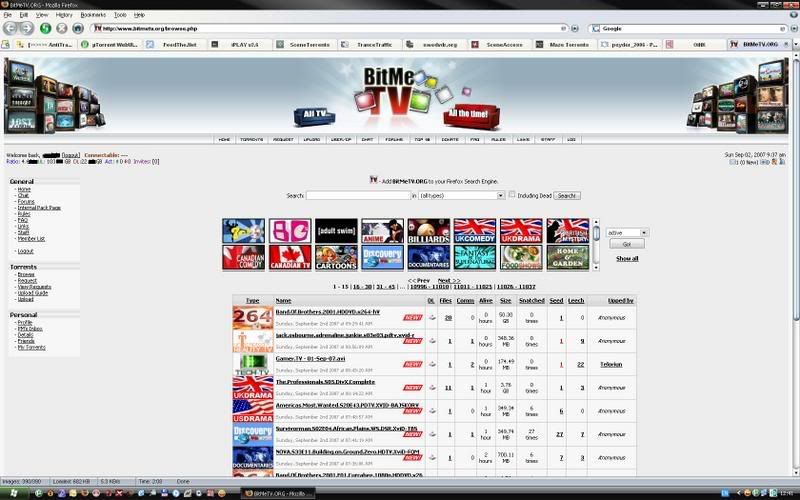Click the Search button next to Including Dead
Image resolution: width=800 pixels, height=500 pixels.
coord(567,195)
